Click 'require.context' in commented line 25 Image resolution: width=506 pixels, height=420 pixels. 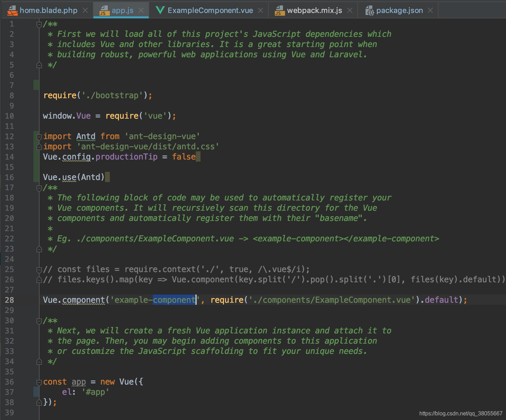[x=160, y=269]
